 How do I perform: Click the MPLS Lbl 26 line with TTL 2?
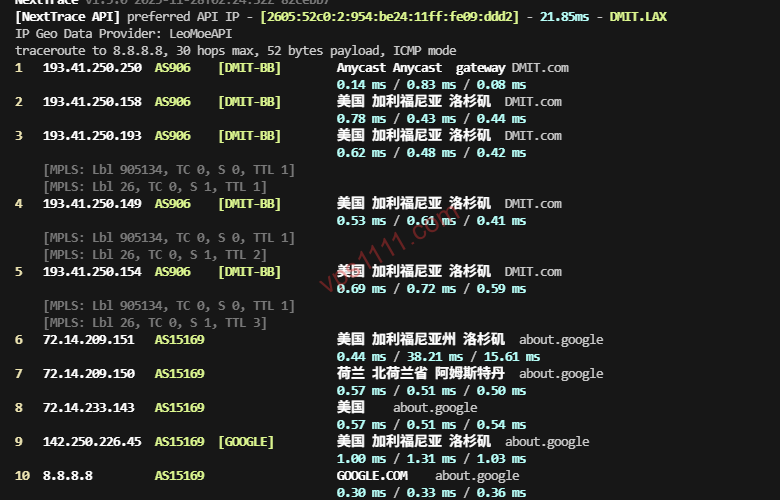coord(155,255)
